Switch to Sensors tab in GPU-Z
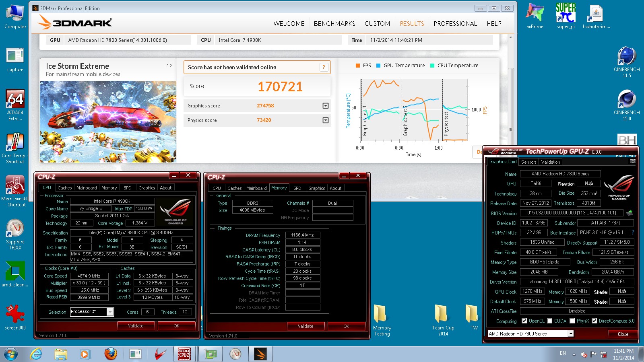 tap(529, 162)
